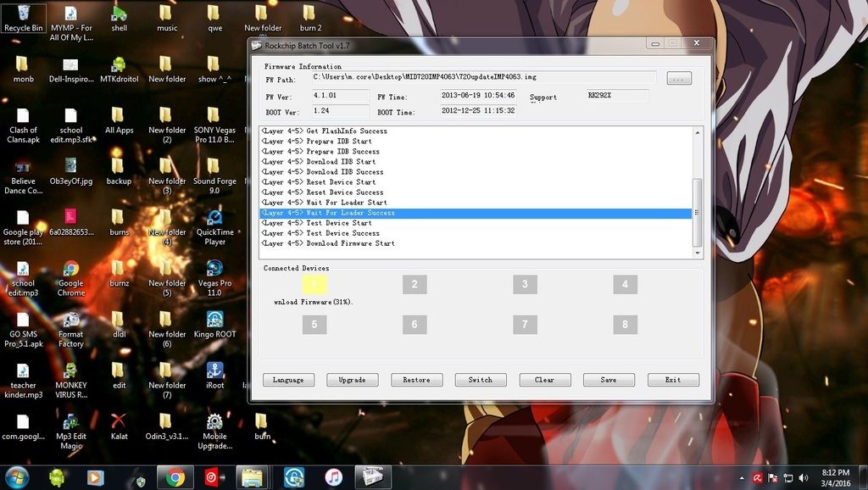Image resolution: width=868 pixels, height=490 pixels.
Task: Select the Ob3eyOf.jpg image file
Action: [x=71, y=171]
